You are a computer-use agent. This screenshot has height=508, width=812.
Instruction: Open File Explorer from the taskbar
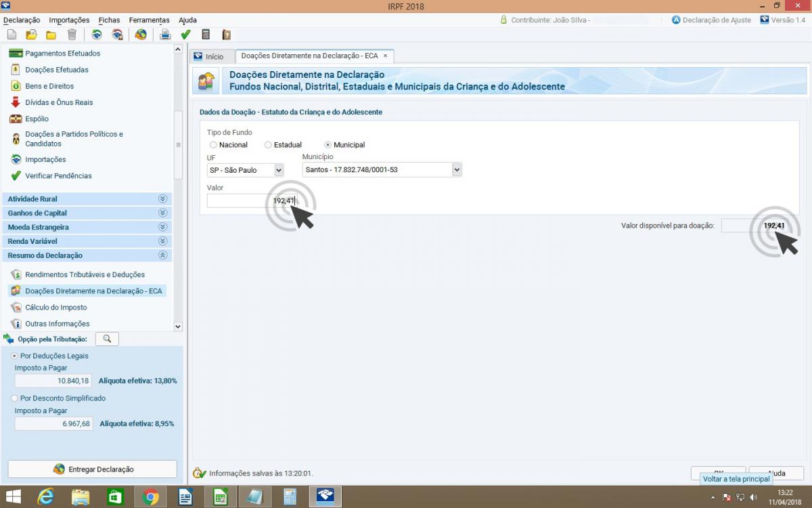pyautogui.click(x=81, y=496)
